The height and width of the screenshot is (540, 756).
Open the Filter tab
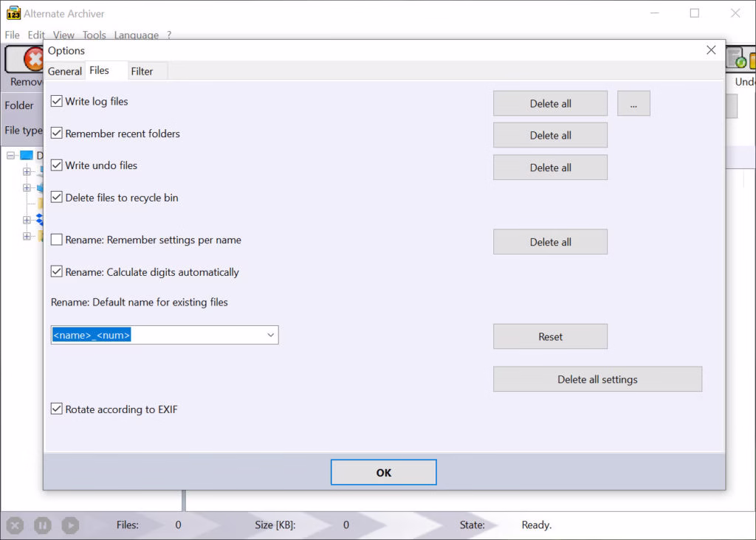pos(142,72)
